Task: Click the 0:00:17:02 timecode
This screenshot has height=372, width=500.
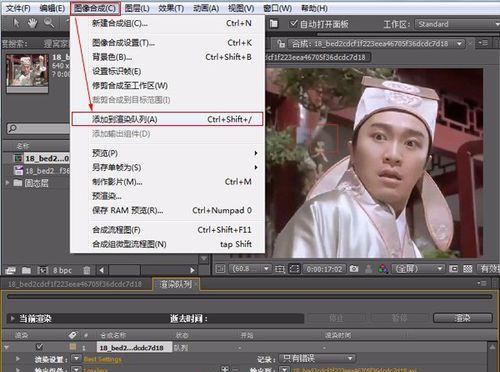Action: [324, 269]
